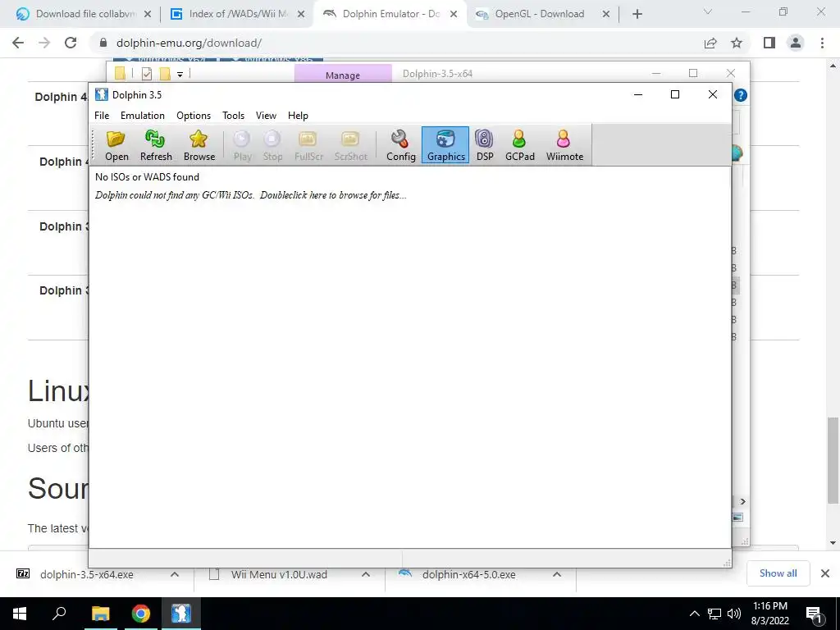The image size is (840, 630).
Task: Open the Options menu
Action: (194, 116)
